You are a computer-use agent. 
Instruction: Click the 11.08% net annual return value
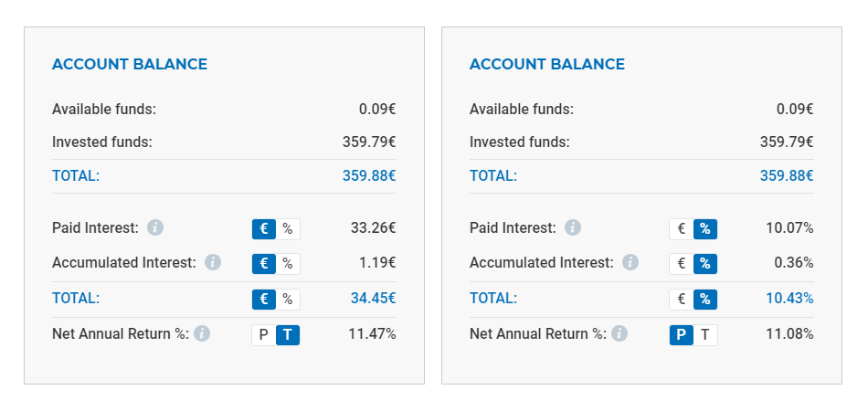[x=790, y=333]
